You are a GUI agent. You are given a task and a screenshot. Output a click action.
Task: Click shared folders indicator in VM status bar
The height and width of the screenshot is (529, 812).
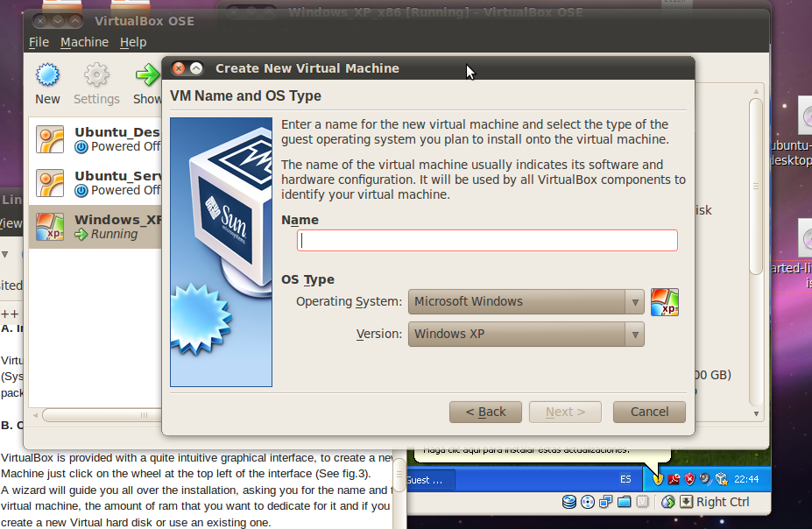[624, 502]
